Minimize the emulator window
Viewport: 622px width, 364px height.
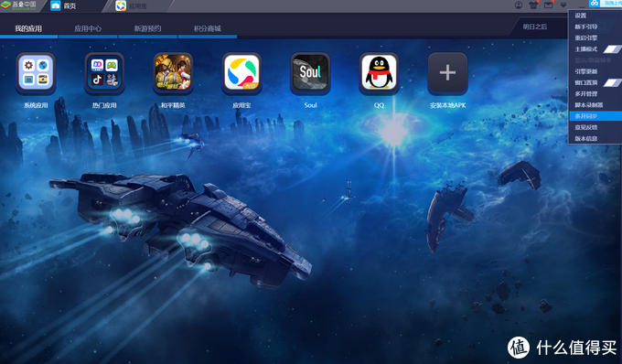point(582,5)
